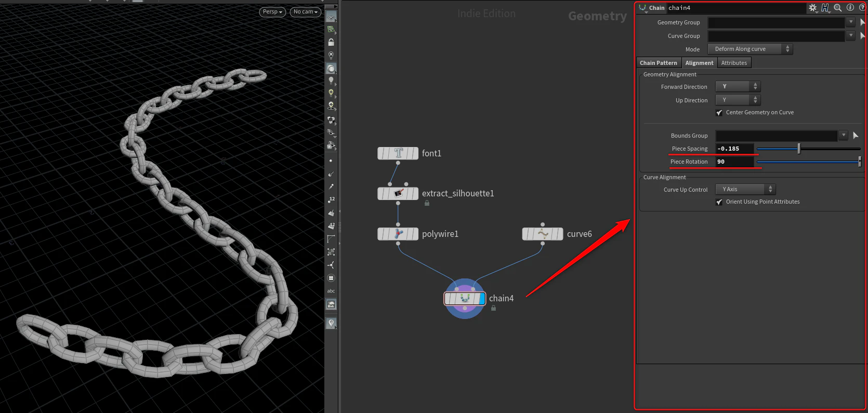Select the polywire1 node icon

coord(398,234)
